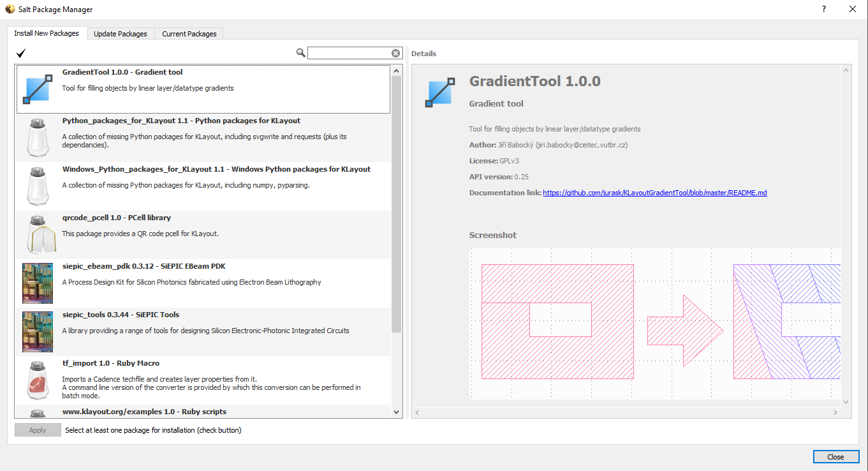Screen dimensions: 868x471
Task: Open the GitHub README documentation link
Action: [655, 193]
